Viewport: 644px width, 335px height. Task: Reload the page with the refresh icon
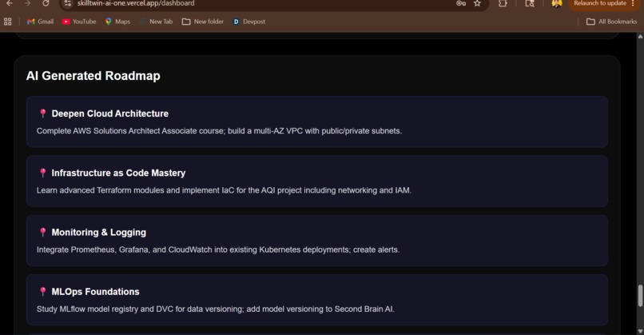click(46, 3)
